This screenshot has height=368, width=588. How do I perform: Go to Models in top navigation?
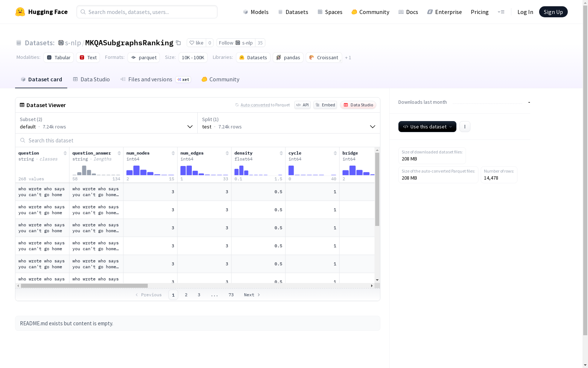pyautogui.click(x=256, y=12)
